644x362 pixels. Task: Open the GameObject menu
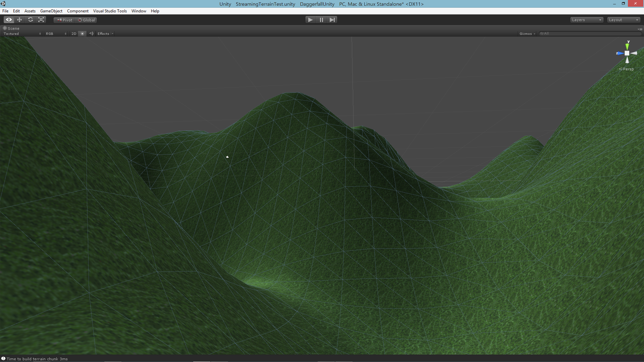51,11
